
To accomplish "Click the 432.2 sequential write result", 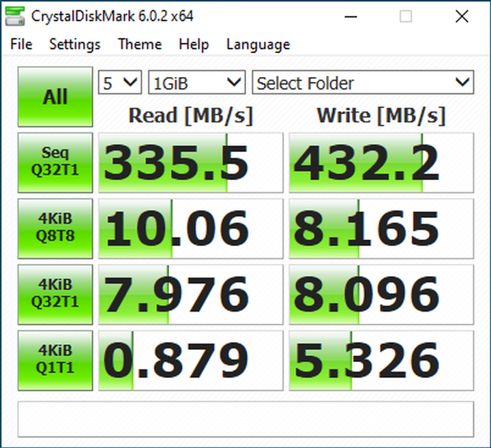I will [381, 163].
